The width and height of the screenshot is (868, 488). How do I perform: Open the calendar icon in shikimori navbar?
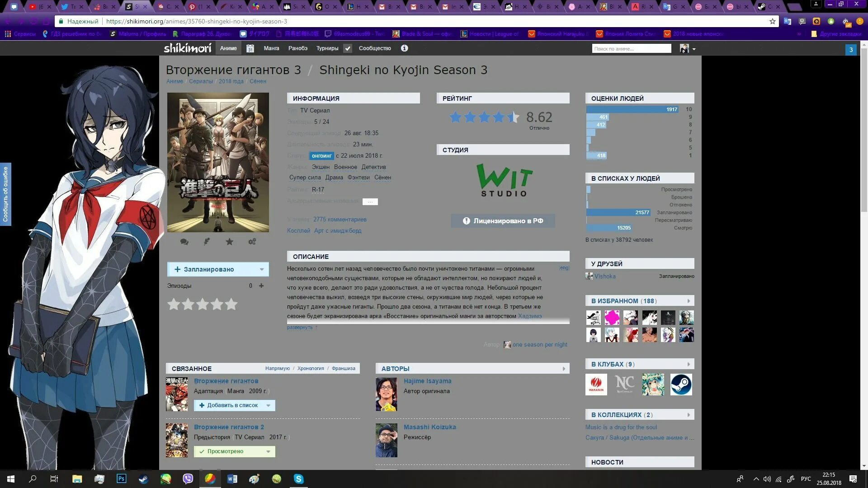pos(250,48)
